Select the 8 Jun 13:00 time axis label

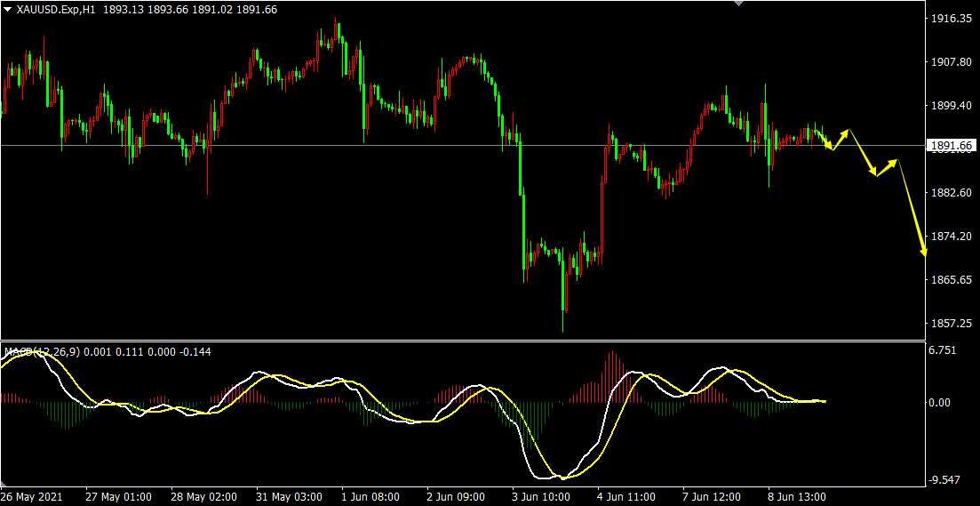[x=798, y=496]
